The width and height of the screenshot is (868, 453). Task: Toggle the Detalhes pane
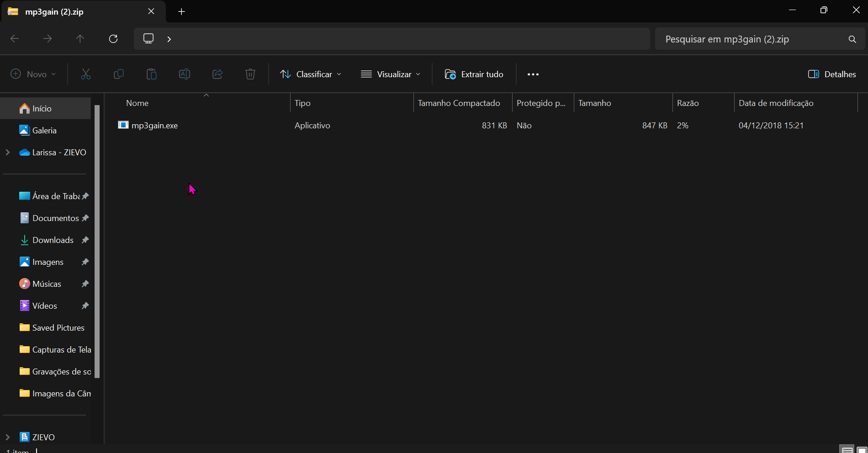(832, 74)
